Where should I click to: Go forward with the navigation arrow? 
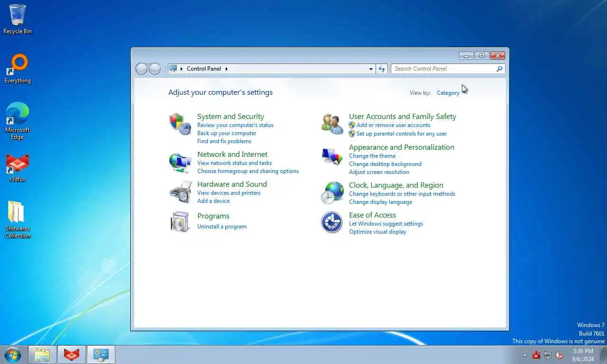pos(155,69)
